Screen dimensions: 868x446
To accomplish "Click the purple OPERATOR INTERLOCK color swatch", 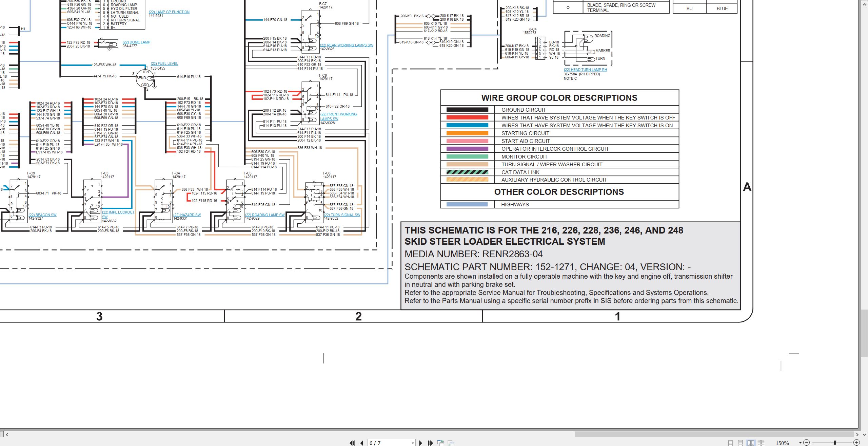I will 467,149.
